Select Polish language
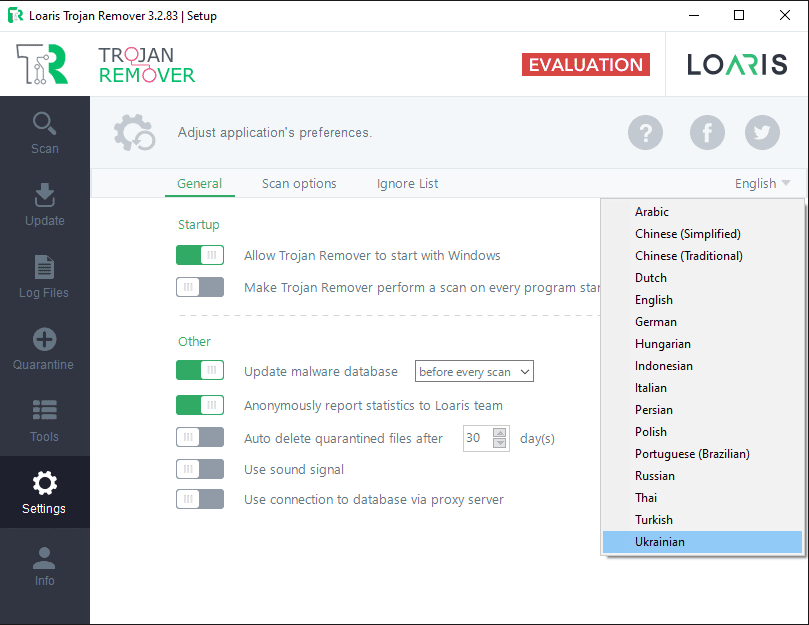Viewport: 809px width, 625px height. 702,431
